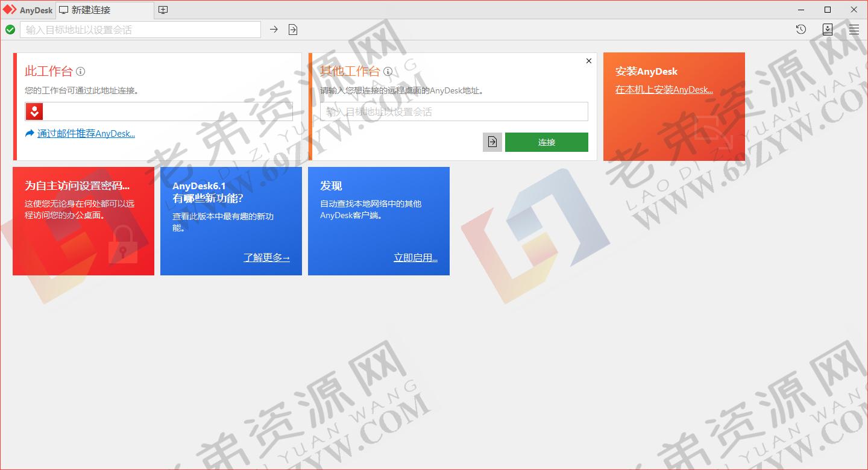Image resolution: width=868 pixels, height=470 pixels.
Task: Click the red address badge in 此工作台
Action: tap(33, 111)
